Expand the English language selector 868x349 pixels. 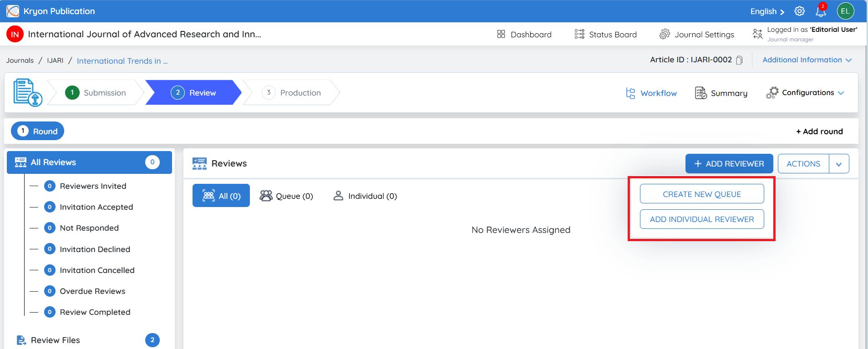click(x=767, y=12)
